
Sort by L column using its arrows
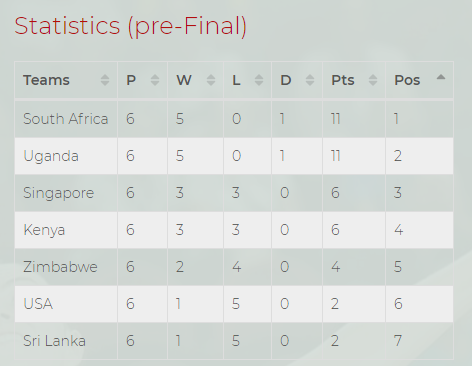[x=259, y=80]
